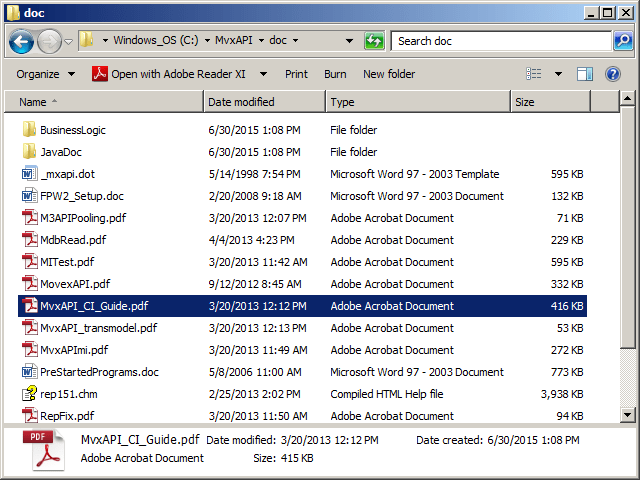Open dropdown arrow next to Adobe Reader XI

tap(264, 74)
